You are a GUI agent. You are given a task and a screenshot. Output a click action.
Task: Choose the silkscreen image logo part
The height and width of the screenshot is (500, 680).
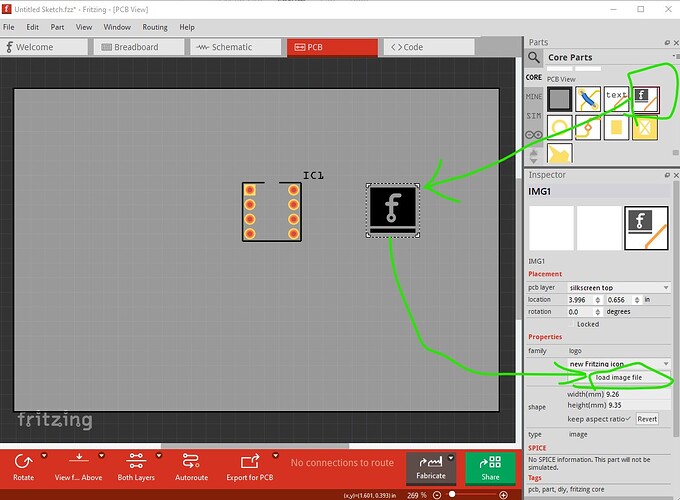(x=646, y=99)
